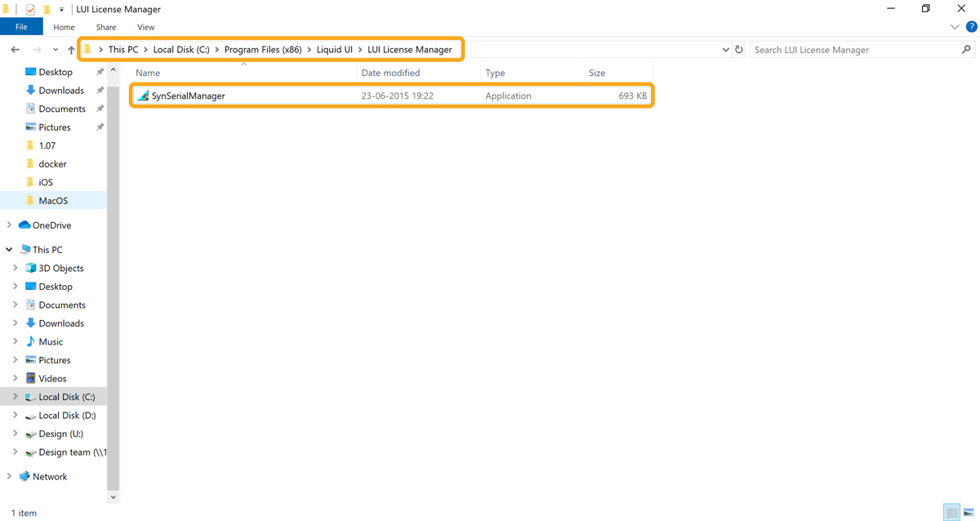The height and width of the screenshot is (521, 980).
Task: Switch to the Home ribbon tab
Action: 64,27
